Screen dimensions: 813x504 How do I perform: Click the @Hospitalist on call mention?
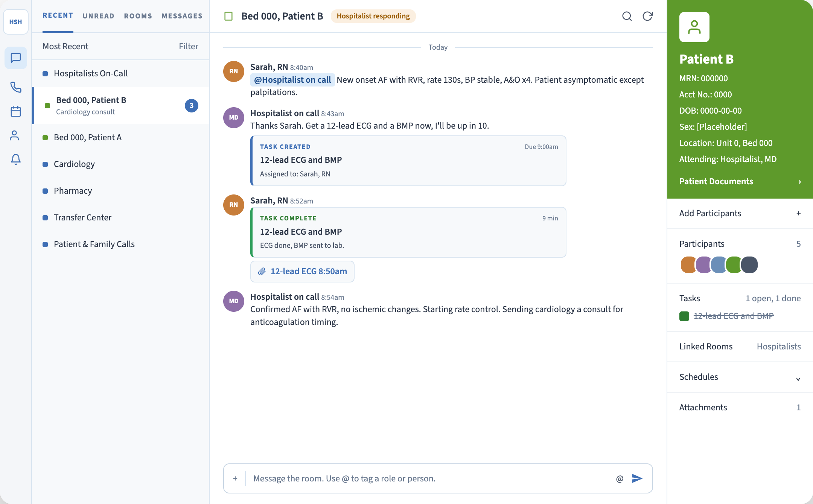tap(292, 80)
